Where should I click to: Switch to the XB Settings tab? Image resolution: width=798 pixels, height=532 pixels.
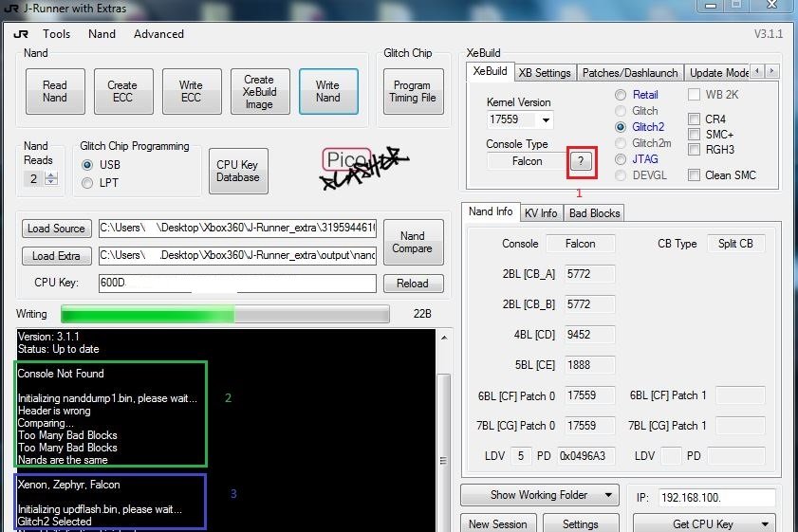[545, 73]
